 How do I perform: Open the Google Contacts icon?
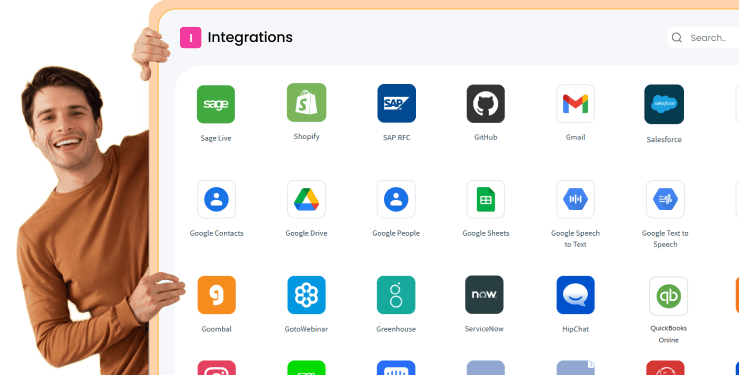coord(216,199)
